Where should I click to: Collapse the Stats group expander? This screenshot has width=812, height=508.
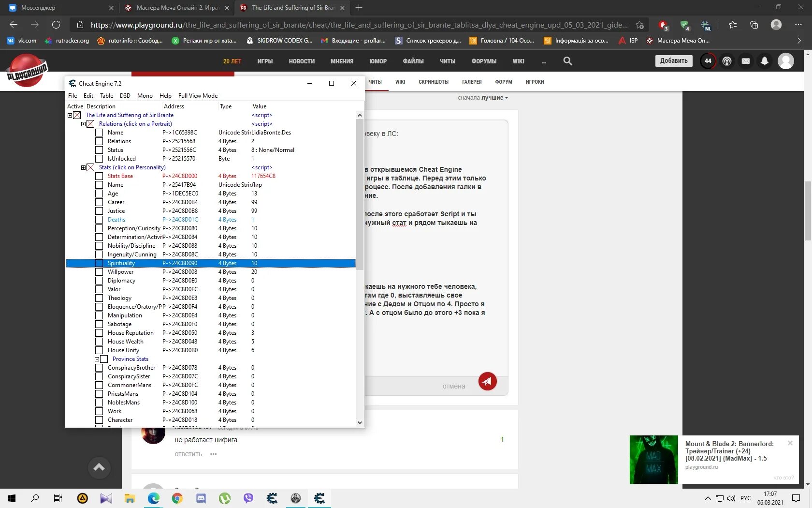point(83,167)
